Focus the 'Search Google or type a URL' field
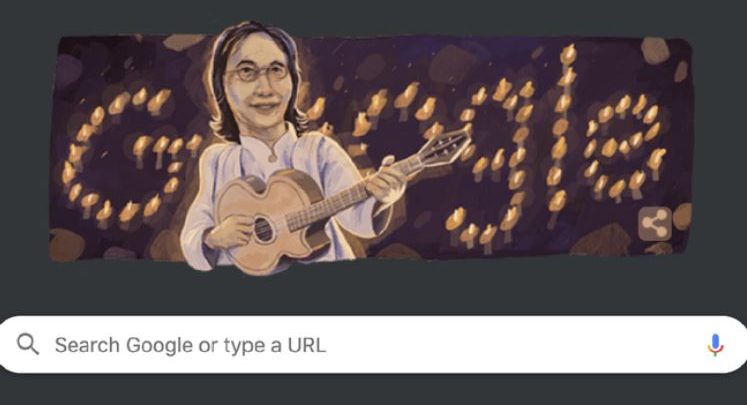Screen dimensions: 747x405 [374, 344]
